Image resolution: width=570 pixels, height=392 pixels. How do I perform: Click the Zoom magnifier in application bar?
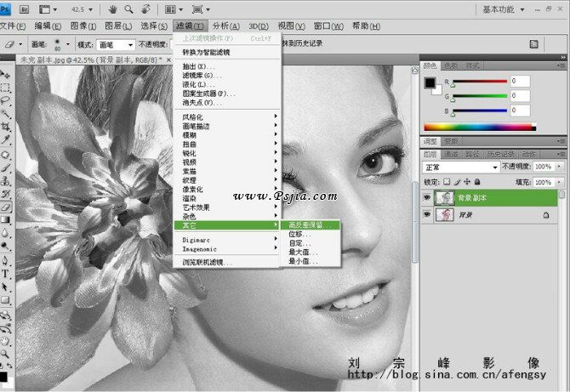pyautogui.click(x=128, y=9)
